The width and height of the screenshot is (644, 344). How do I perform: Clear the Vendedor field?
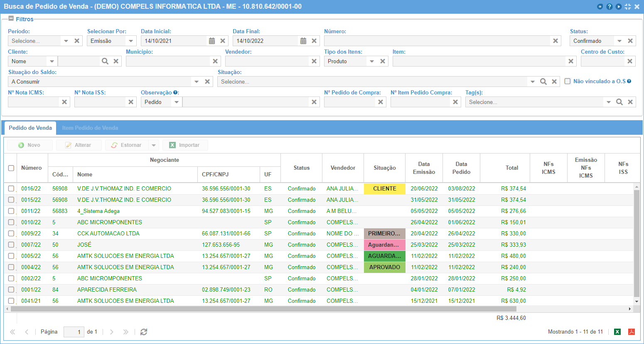314,61
